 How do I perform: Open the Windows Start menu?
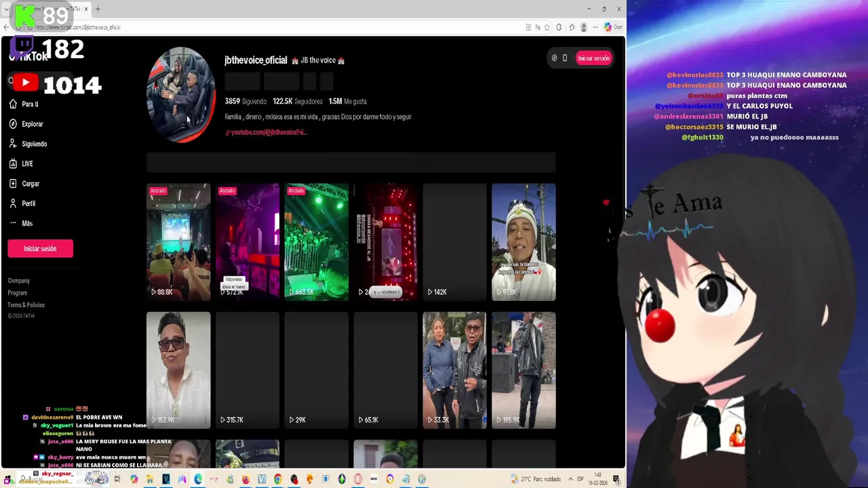point(7,480)
